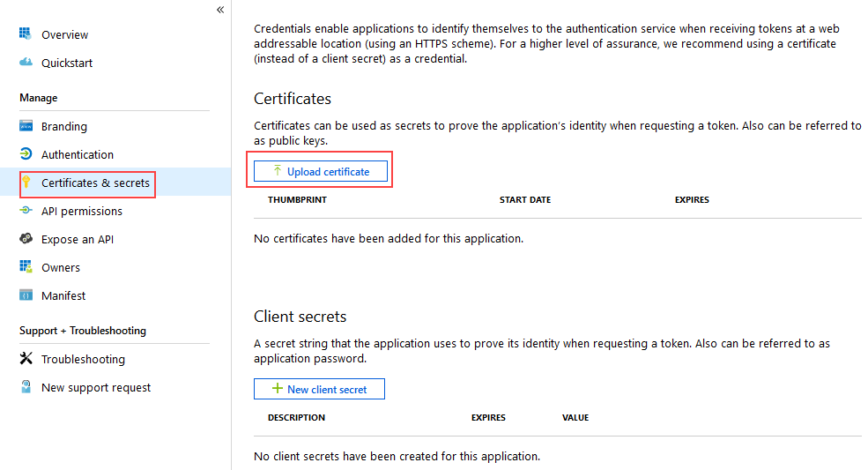The image size is (868, 470).
Task: Click the Manifest icon
Action: point(26,295)
